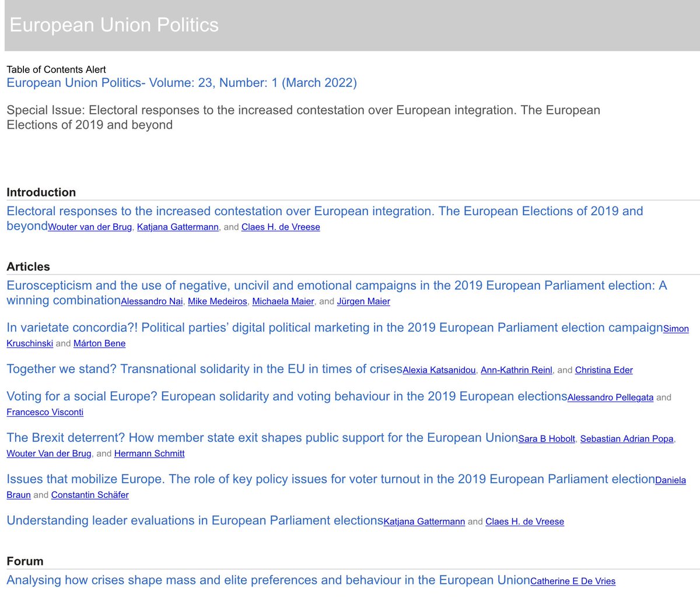Open the Wouter van der Brug link under Introduction
The height and width of the screenshot is (615, 700).
(90, 227)
